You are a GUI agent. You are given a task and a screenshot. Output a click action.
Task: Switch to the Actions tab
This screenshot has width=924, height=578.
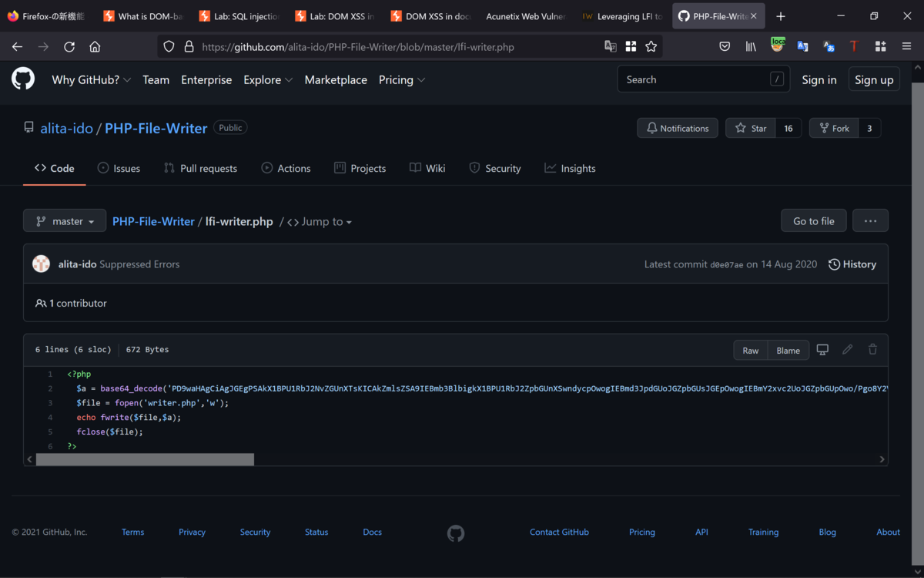(x=286, y=168)
